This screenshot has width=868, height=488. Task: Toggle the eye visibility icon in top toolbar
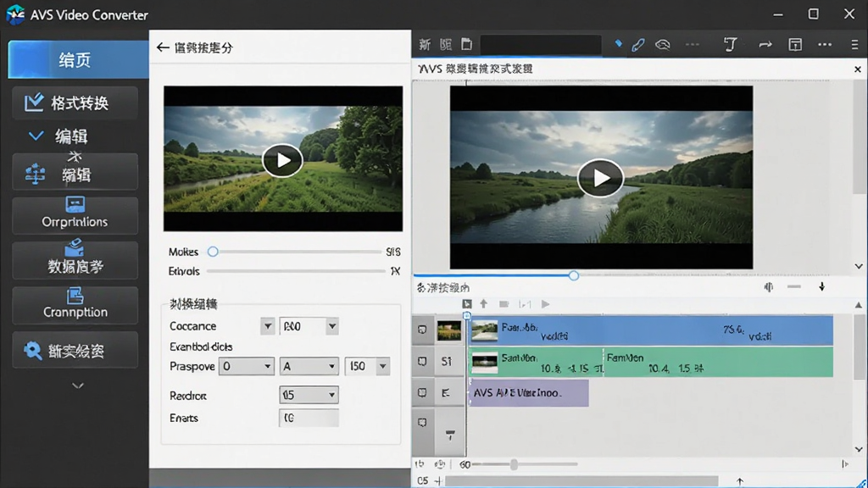pyautogui.click(x=663, y=45)
